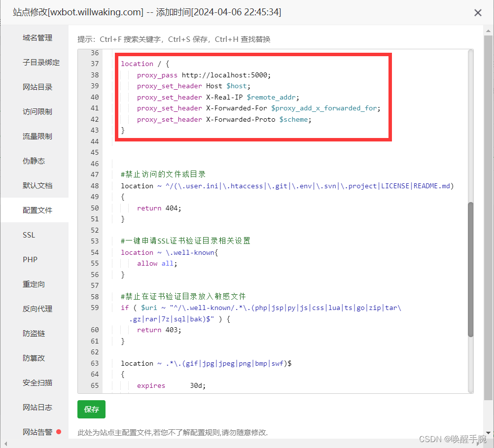Click line number 65 in gutter
This screenshot has height=448, width=494.
pos(95,385)
